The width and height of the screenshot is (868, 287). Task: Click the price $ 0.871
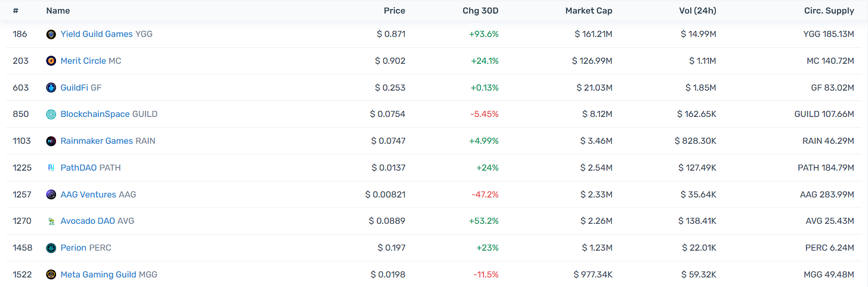click(391, 34)
